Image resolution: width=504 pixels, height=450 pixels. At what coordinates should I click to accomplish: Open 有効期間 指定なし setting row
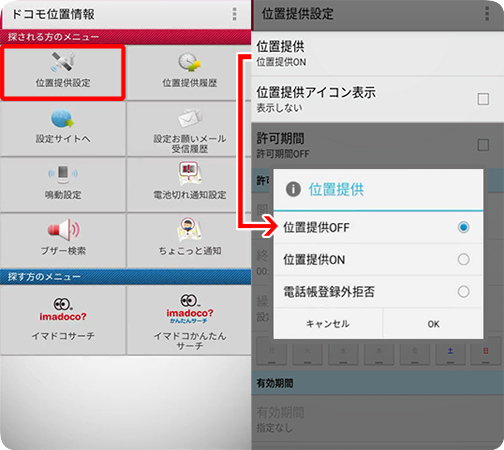point(377,419)
